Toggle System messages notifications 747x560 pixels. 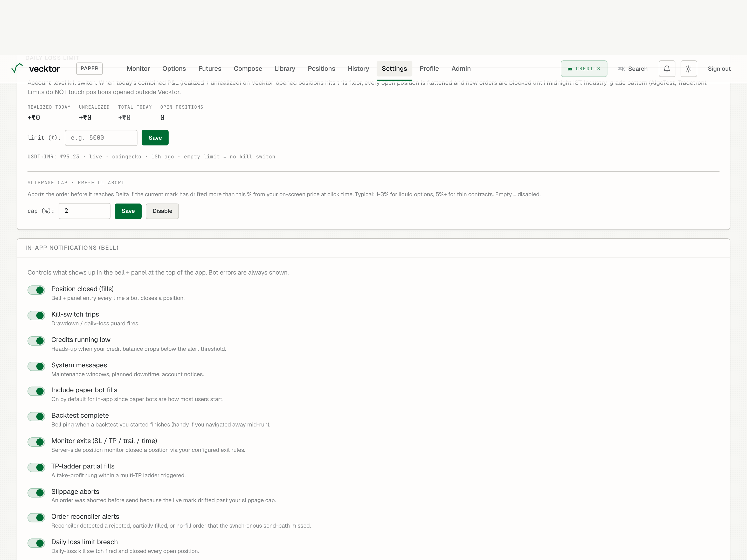click(36, 366)
